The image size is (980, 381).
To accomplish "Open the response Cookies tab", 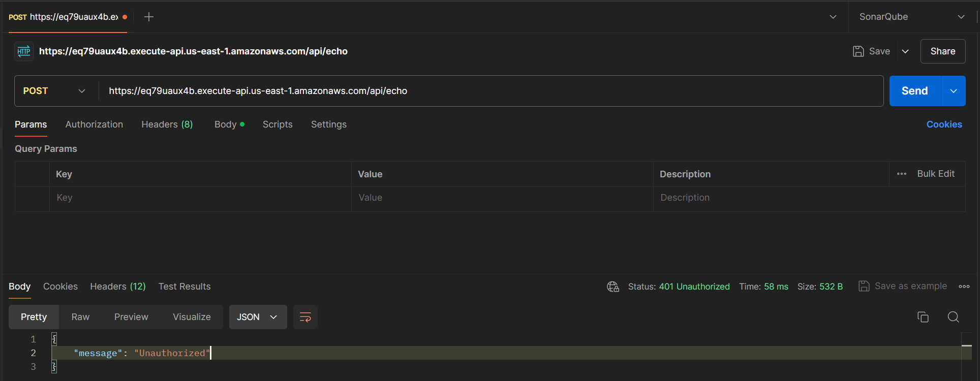I will point(60,287).
